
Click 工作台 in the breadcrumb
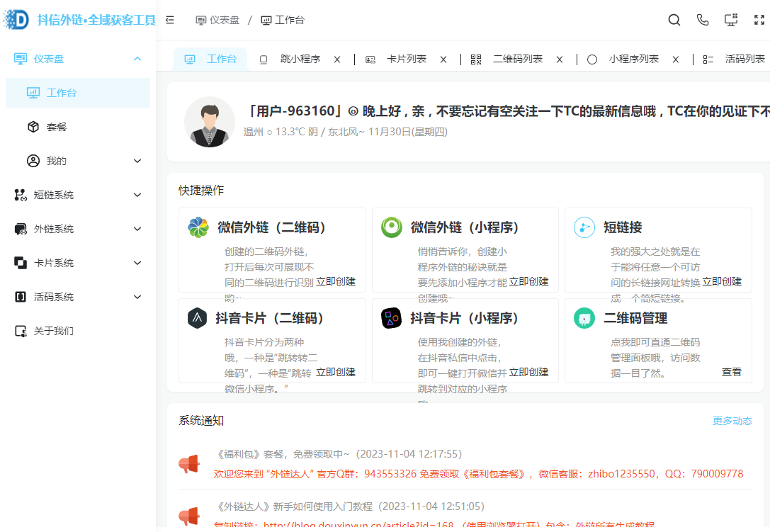tap(283, 20)
